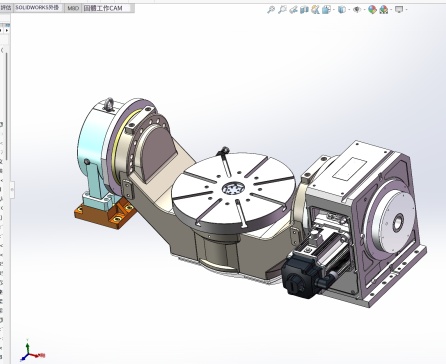446x364 pixels.
Task: Click the View Orientation cube icon
Action: [x=326, y=10]
